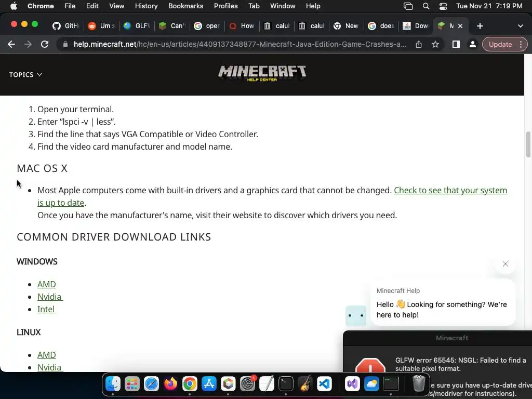This screenshot has height=399, width=532.
Task: Open the Profiles menu
Action: (225, 6)
